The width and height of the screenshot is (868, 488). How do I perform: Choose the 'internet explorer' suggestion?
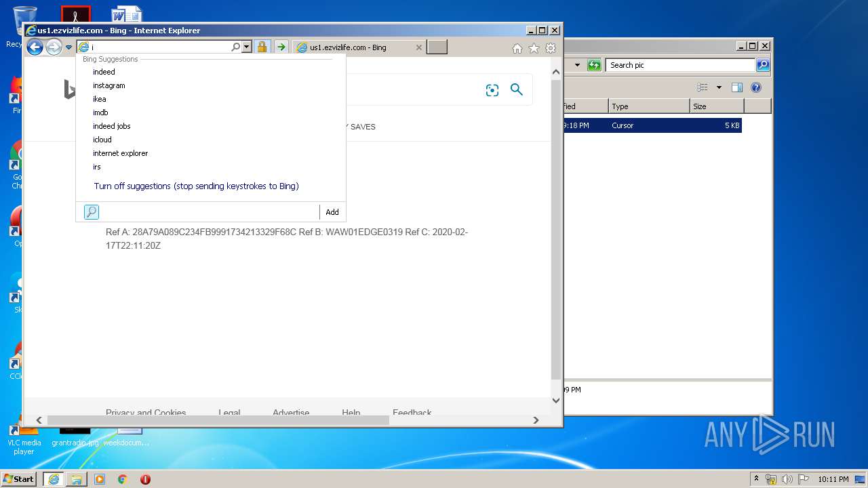coord(121,153)
